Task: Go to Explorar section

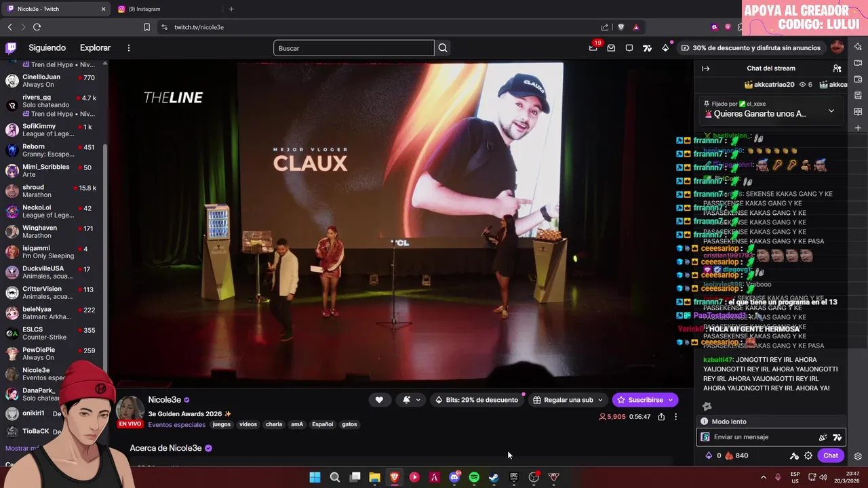Action: (95, 48)
